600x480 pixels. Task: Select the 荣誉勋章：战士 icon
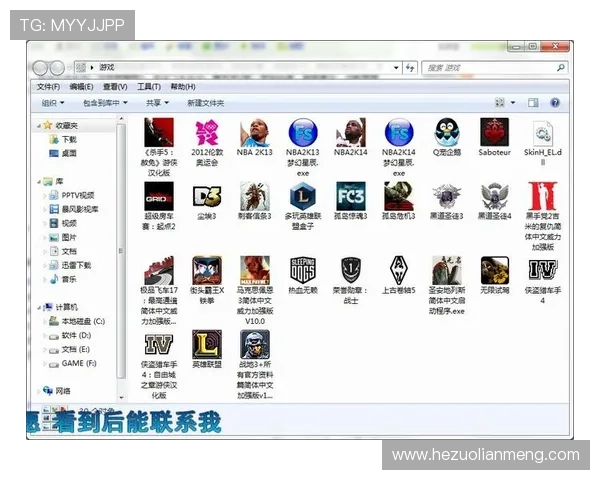point(351,271)
